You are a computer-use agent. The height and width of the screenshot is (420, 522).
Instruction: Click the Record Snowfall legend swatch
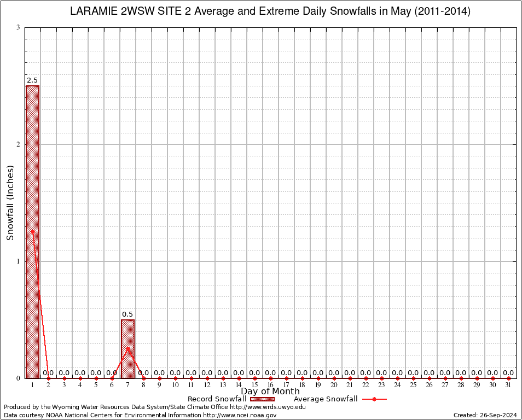tap(263, 399)
